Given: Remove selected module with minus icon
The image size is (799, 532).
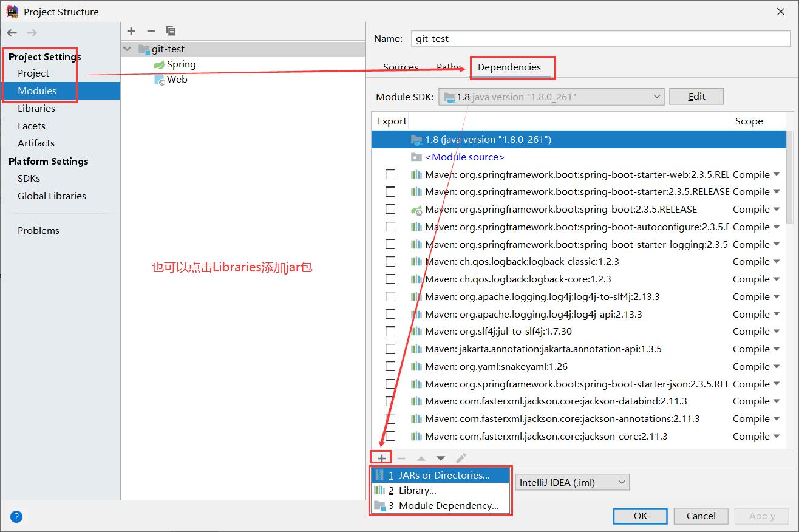Looking at the screenshot, I should (x=151, y=31).
